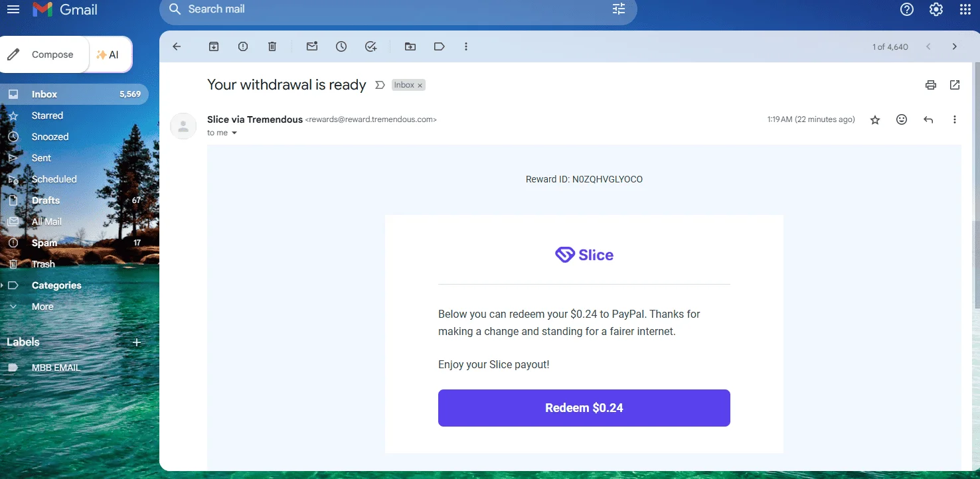Expand recipient details next to 'to me'
Screen dimensions: 980x479
click(234, 133)
